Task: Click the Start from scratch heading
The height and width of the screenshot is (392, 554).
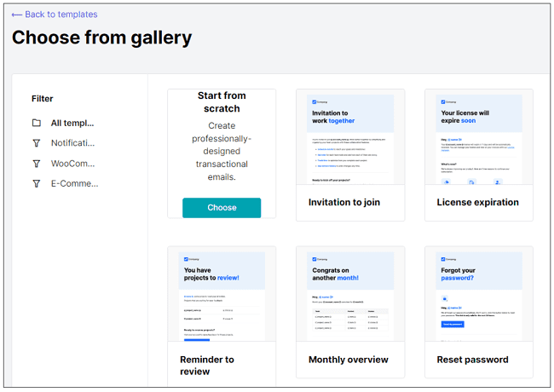Action: click(x=222, y=102)
